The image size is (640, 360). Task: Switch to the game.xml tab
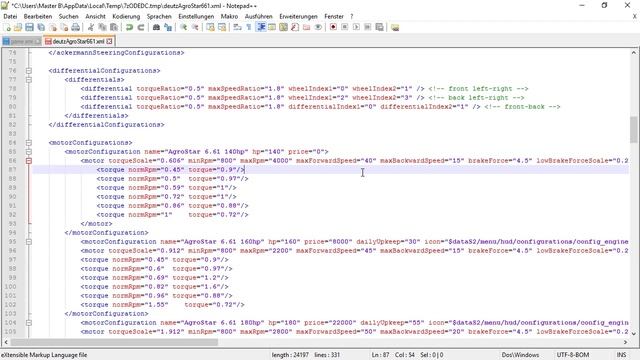pos(21,41)
